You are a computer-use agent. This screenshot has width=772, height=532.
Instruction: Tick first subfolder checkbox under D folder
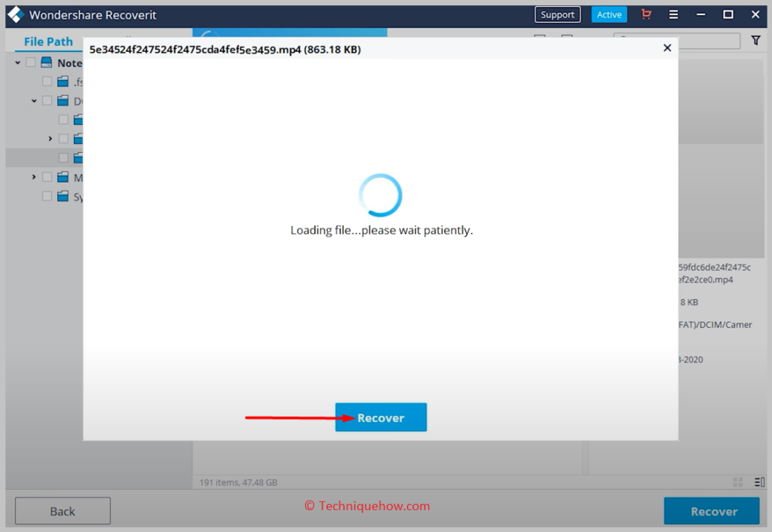coord(63,120)
